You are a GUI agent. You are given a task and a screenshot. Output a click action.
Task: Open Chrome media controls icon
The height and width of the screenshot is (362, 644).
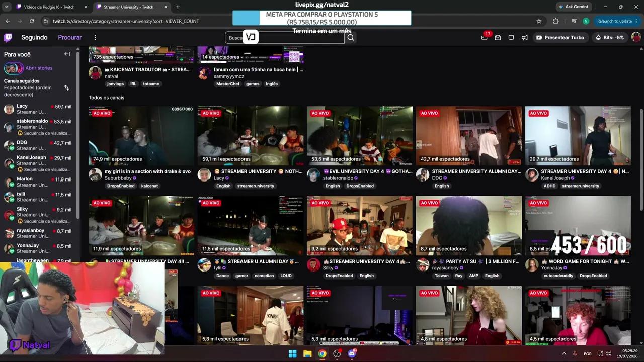(574, 21)
